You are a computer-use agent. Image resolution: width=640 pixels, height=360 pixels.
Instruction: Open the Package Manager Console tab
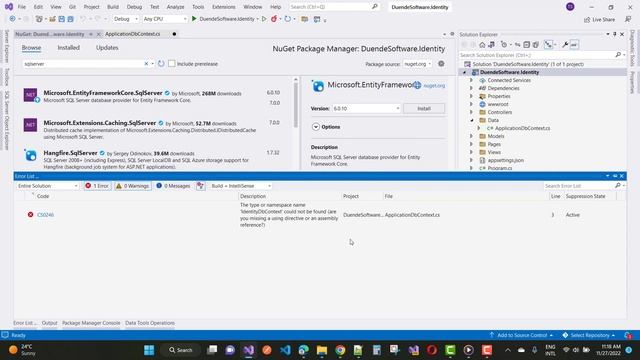[x=91, y=323]
